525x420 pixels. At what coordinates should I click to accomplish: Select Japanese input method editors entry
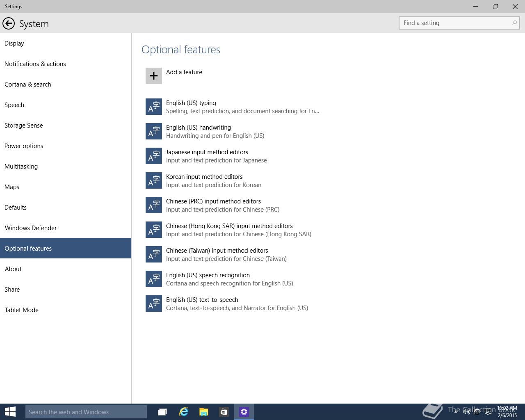(233, 156)
